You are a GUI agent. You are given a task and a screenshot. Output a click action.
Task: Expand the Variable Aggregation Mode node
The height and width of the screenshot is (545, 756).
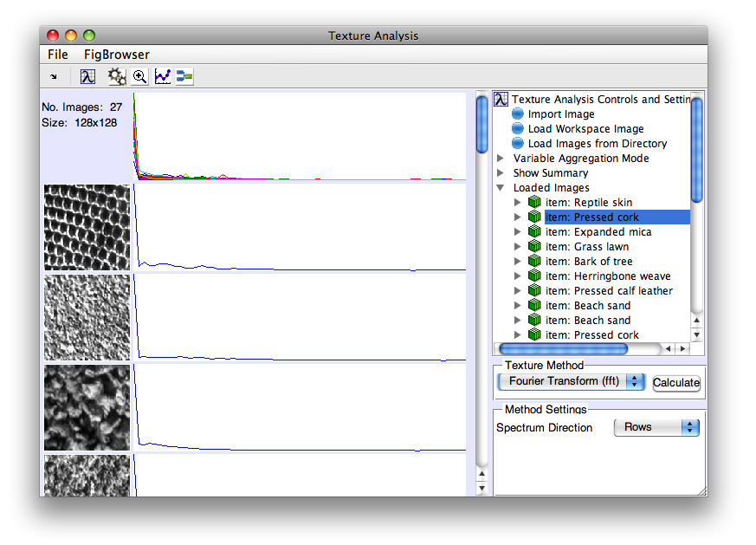tap(501, 159)
